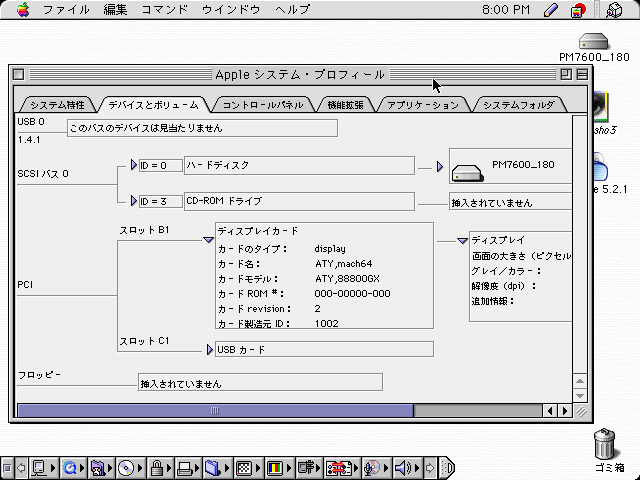Open the コマンド menu
The image size is (640, 480).
165,9
